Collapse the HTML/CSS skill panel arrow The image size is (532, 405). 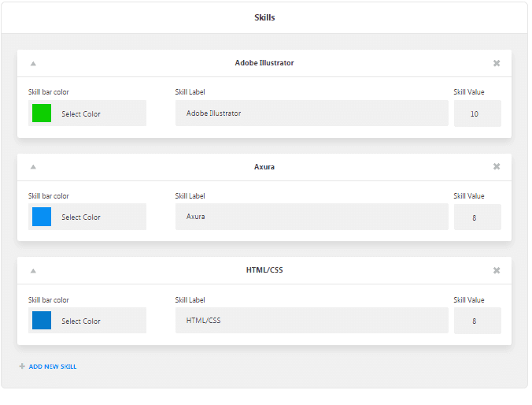point(33,271)
